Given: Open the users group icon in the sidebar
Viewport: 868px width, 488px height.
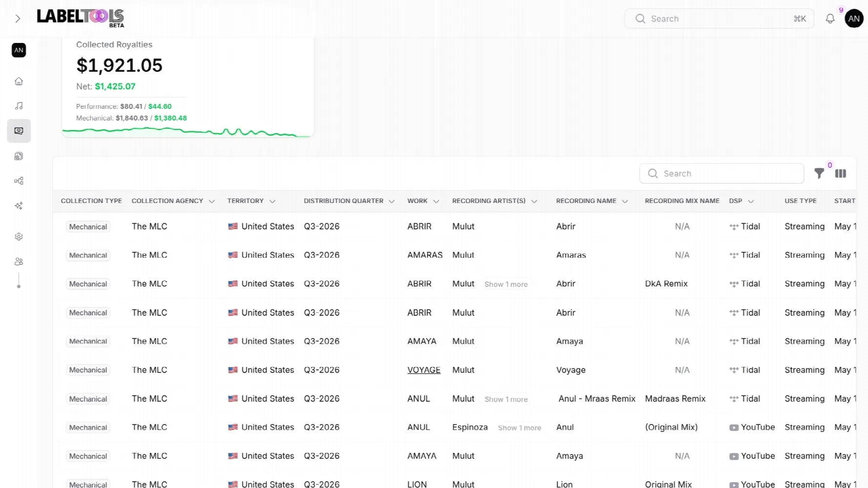Looking at the screenshot, I should (19, 262).
